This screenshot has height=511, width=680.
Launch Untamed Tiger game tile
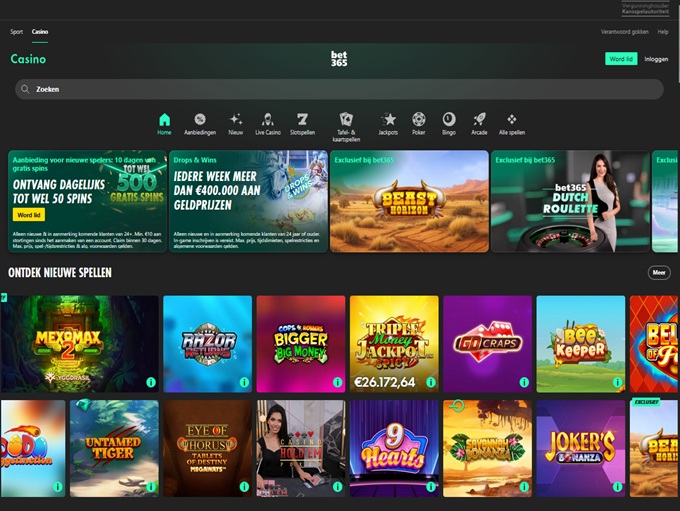coord(114,449)
